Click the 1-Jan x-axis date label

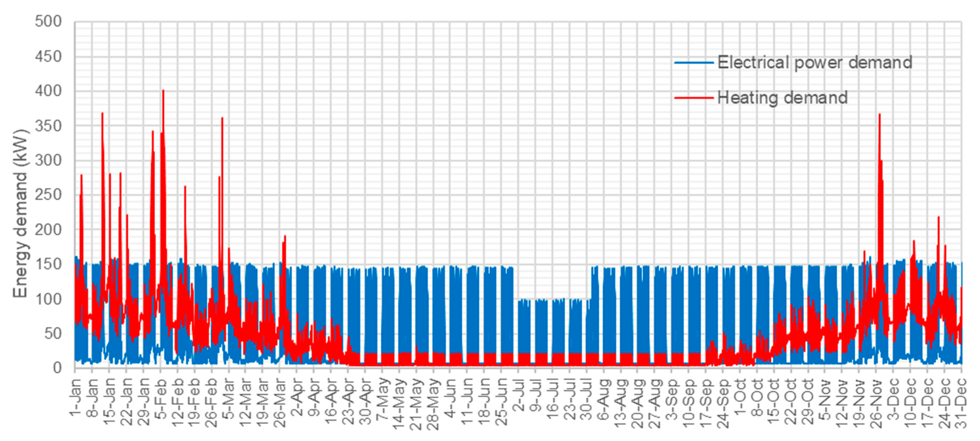click(76, 398)
